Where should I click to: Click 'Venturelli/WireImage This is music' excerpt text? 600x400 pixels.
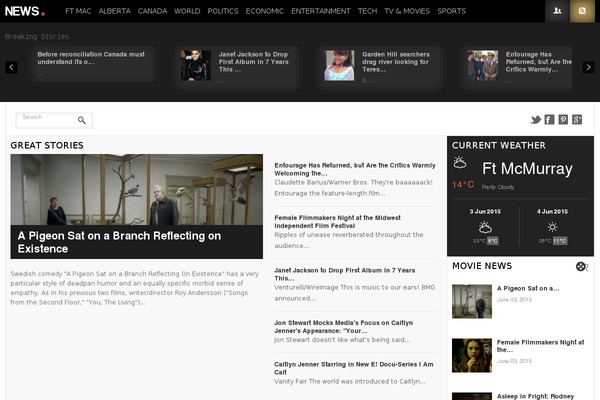[355, 292]
